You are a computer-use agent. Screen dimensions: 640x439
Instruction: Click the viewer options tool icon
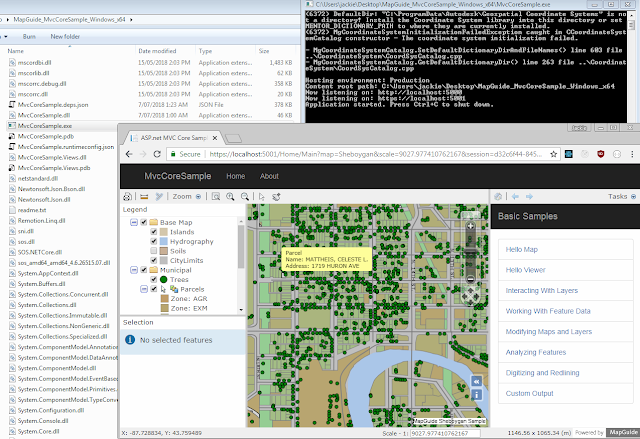point(159,197)
